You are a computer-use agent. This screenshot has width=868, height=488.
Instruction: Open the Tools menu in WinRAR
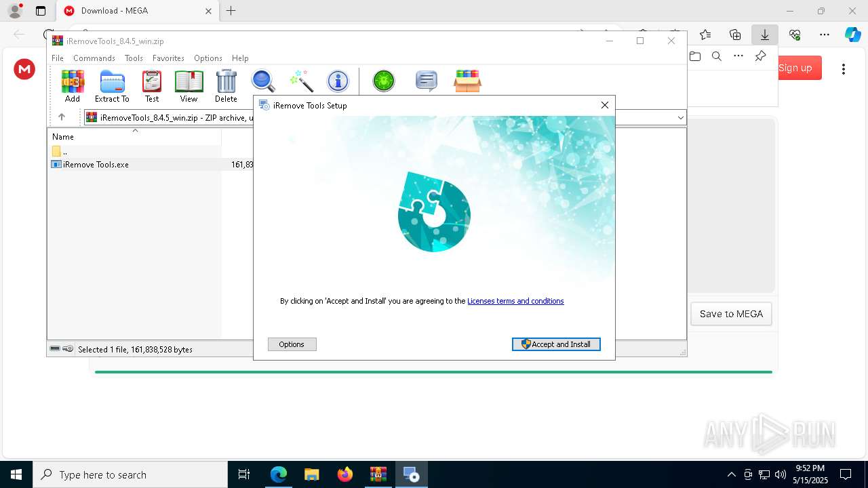(134, 58)
